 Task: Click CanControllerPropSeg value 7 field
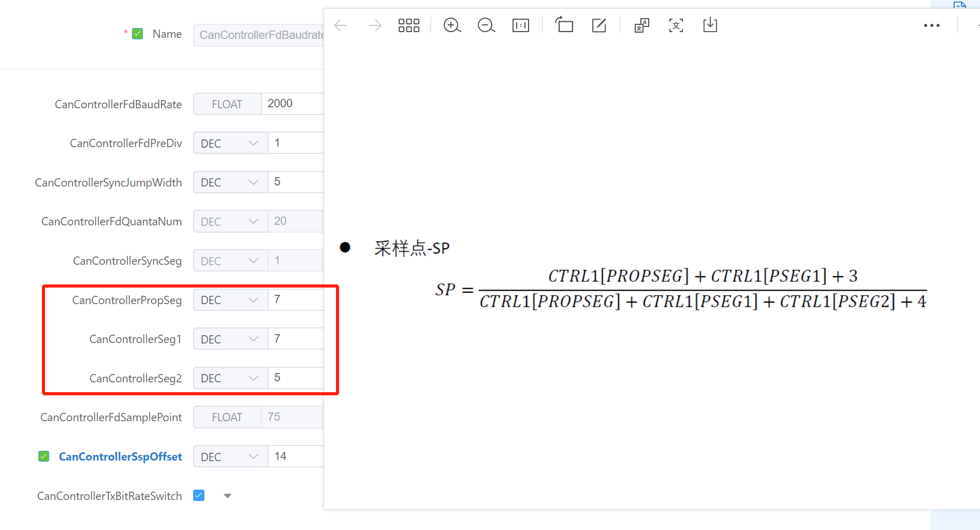coord(296,300)
